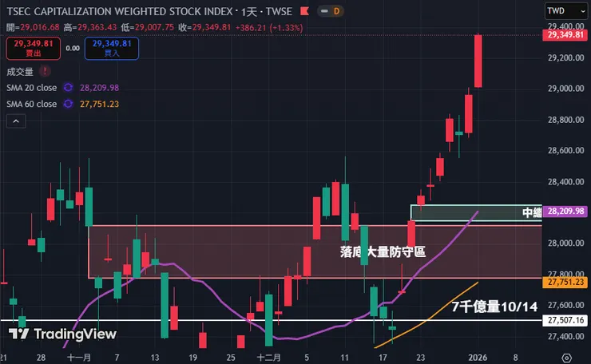The width and height of the screenshot is (591, 364).
Task: Select the 7千億量10/14 text annotation
Action: [x=494, y=307]
